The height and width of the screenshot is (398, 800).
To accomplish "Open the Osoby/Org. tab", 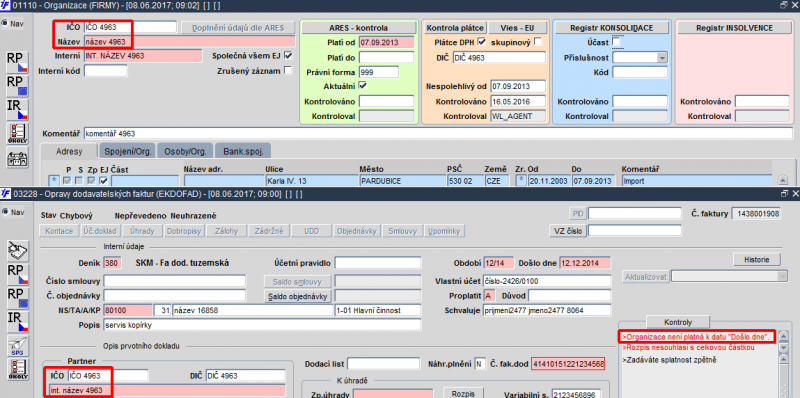I will (x=185, y=152).
